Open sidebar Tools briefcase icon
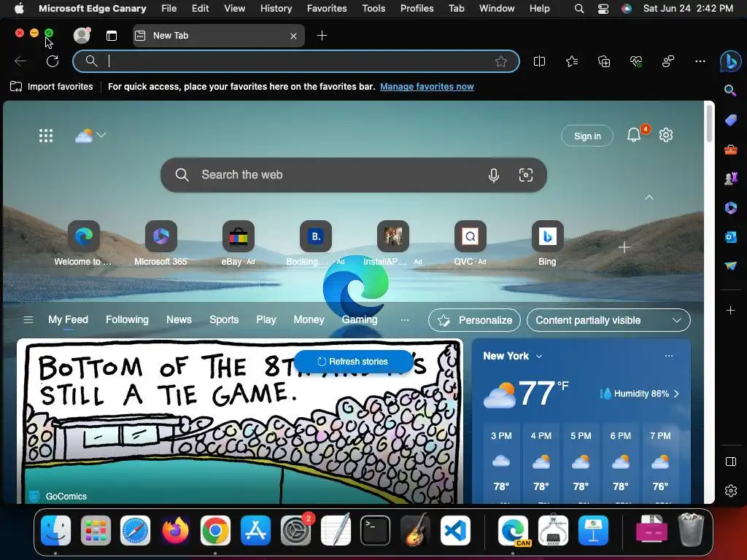Image resolution: width=747 pixels, height=560 pixels. [x=730, y=149]
